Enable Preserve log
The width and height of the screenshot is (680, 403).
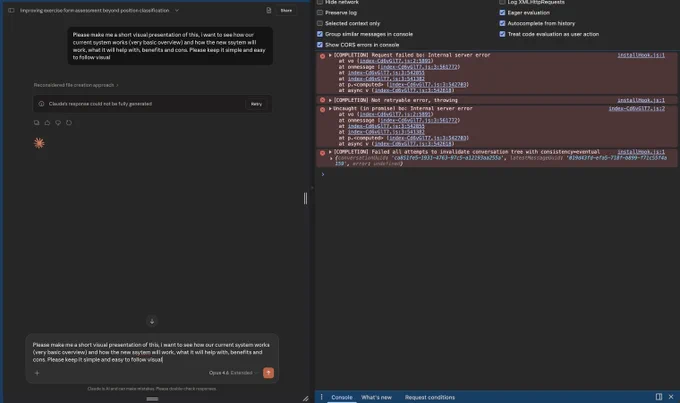(x=320, y=13)
